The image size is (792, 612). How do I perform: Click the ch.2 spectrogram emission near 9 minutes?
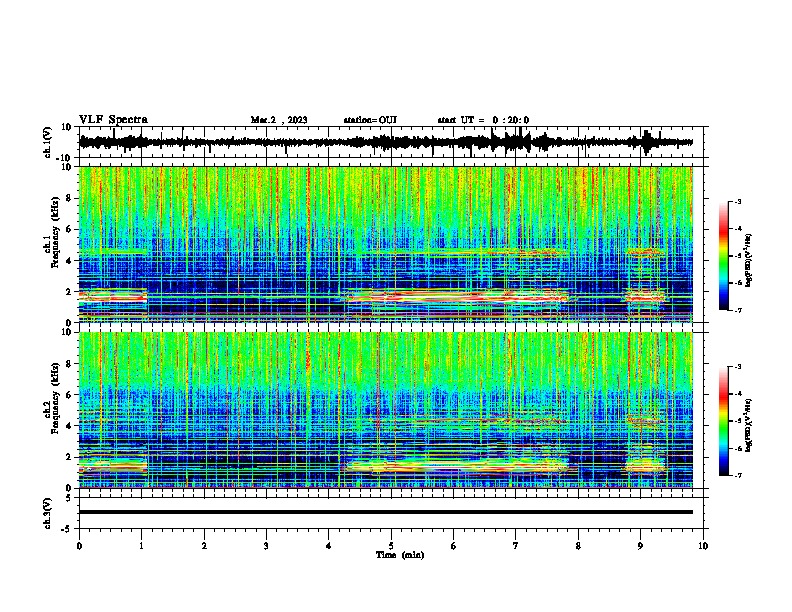tap(647, 464)
